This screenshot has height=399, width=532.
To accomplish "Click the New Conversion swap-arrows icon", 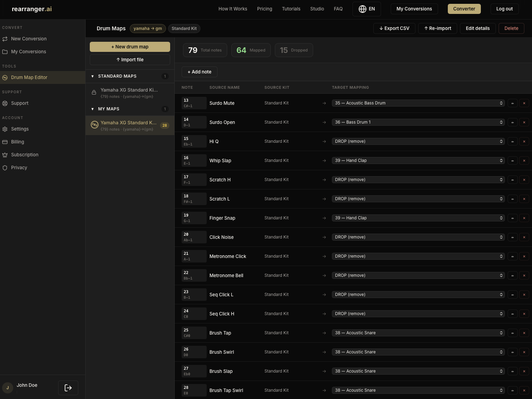I will [x=5, y=39].
